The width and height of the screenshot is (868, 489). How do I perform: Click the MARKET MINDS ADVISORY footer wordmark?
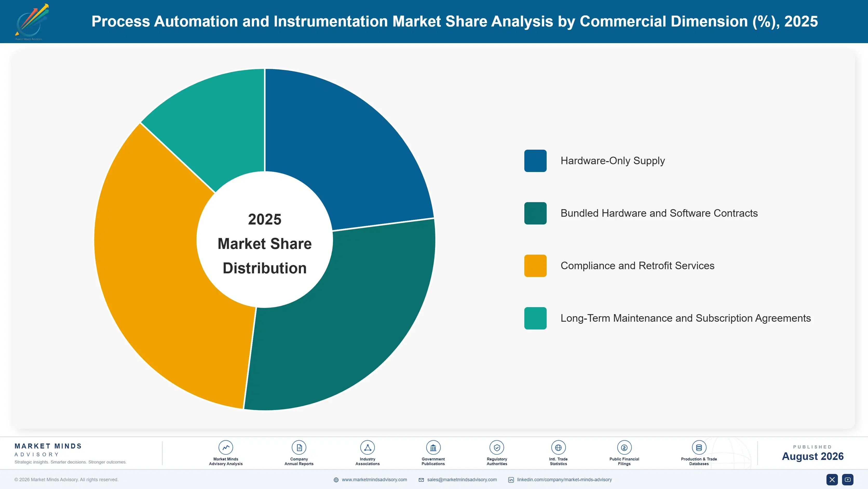[48, 450]
